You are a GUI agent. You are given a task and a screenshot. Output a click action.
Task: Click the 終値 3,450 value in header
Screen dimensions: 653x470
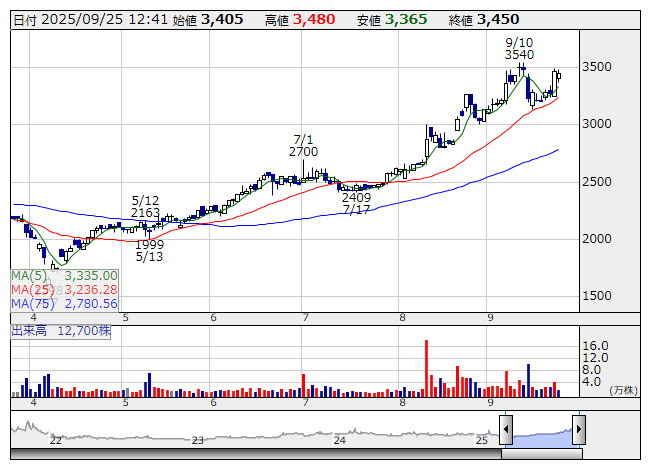[497, 19]
